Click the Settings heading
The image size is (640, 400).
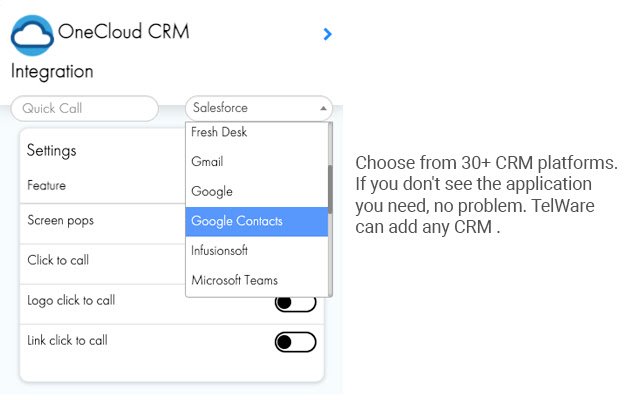tap(51, 151)
